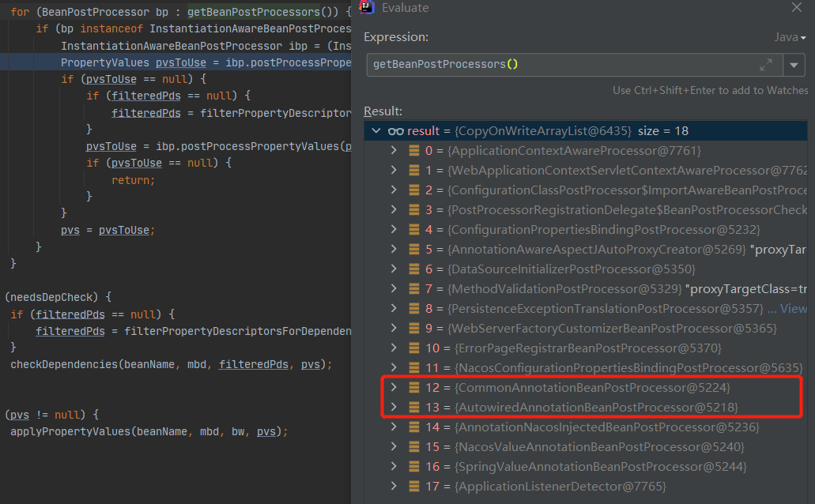The image size is (815, 504).
Task: Click checkDependencies method call in editor
Action: (x=171, y=365)
